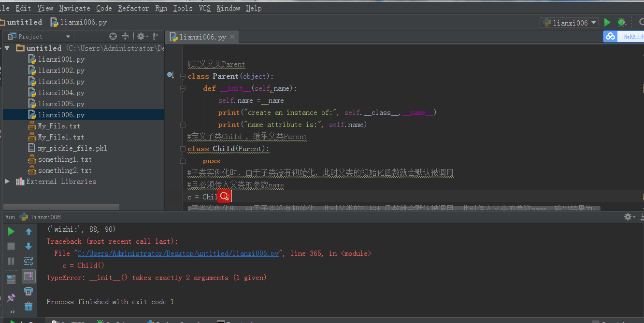
Task: Click 'Process finished with exit code 1'
Action: 110,302
